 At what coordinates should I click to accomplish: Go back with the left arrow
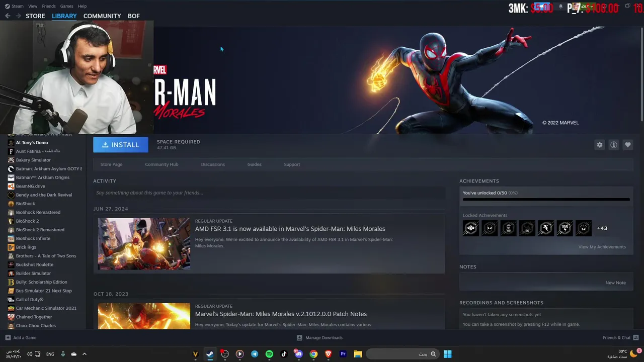8,16
